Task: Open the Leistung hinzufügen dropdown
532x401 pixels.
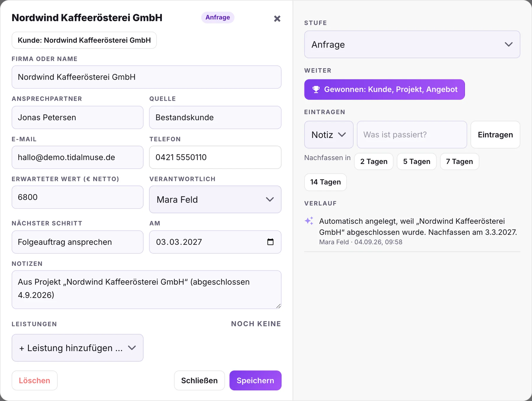Action: coord(77,348)
